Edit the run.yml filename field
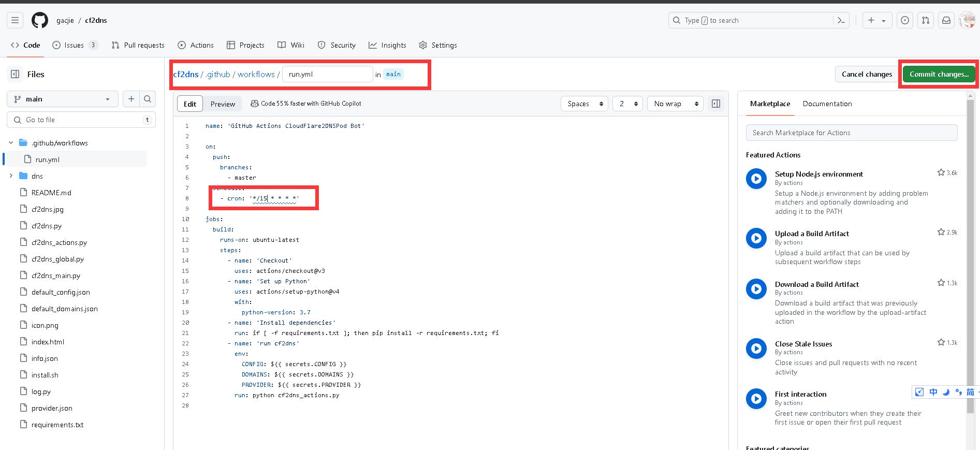The width and height of the screenshot is (980, 450). (x=328, y=74)
